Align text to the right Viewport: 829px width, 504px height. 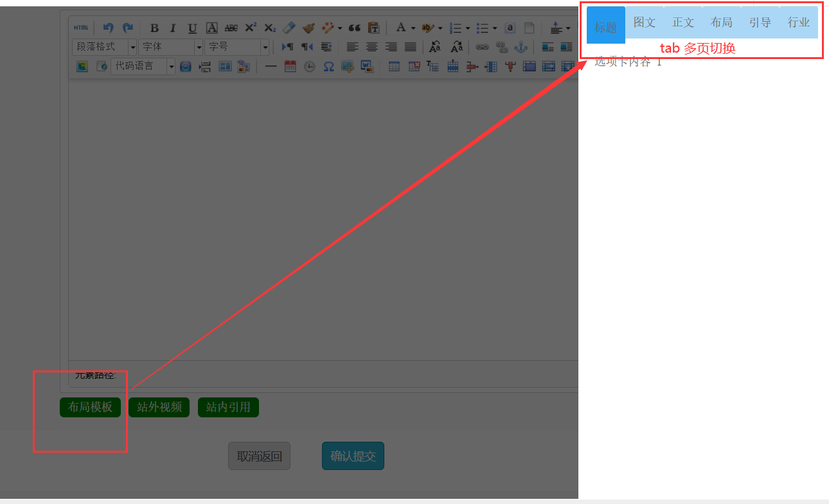pyautogui.click(x=391, y=47)
